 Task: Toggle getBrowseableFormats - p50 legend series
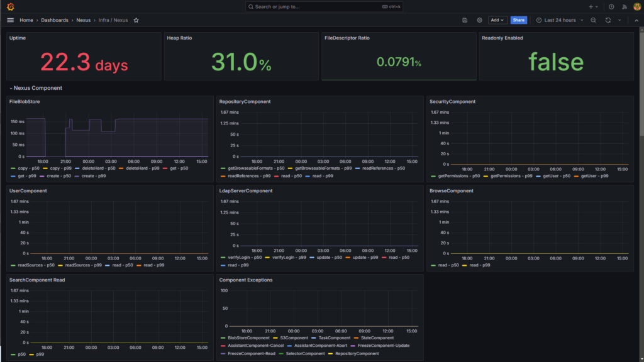coord(256,168)
